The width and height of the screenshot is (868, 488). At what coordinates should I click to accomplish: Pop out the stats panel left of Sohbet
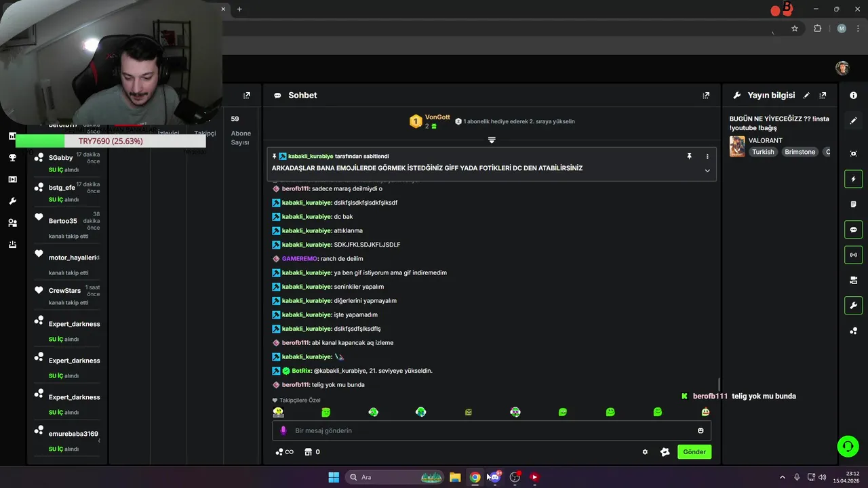247,96
